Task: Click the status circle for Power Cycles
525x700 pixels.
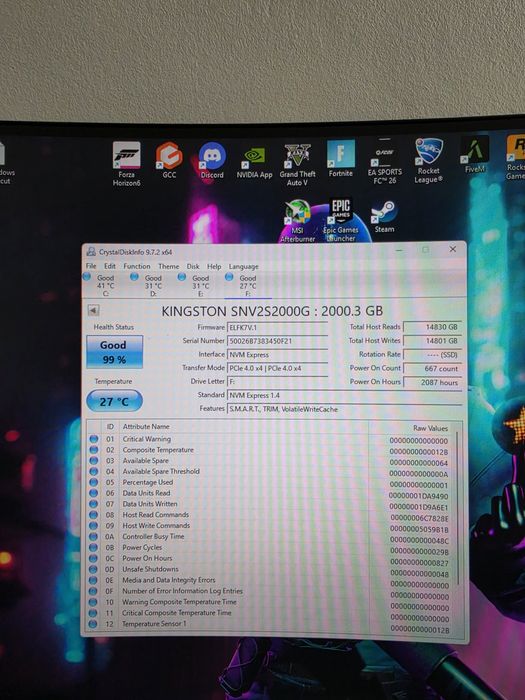Action: tap(93, 547)
